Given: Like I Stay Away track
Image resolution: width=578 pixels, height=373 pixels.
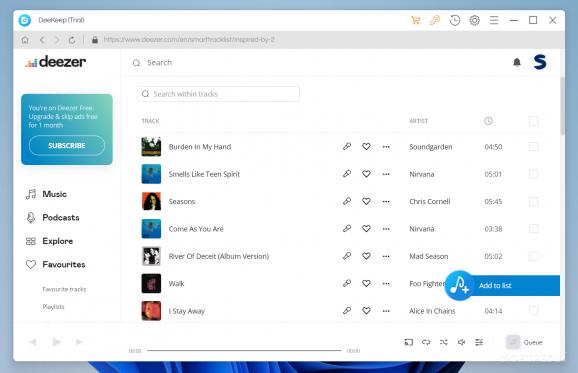Looking at the screenshot, I should (x=366, y=311).
